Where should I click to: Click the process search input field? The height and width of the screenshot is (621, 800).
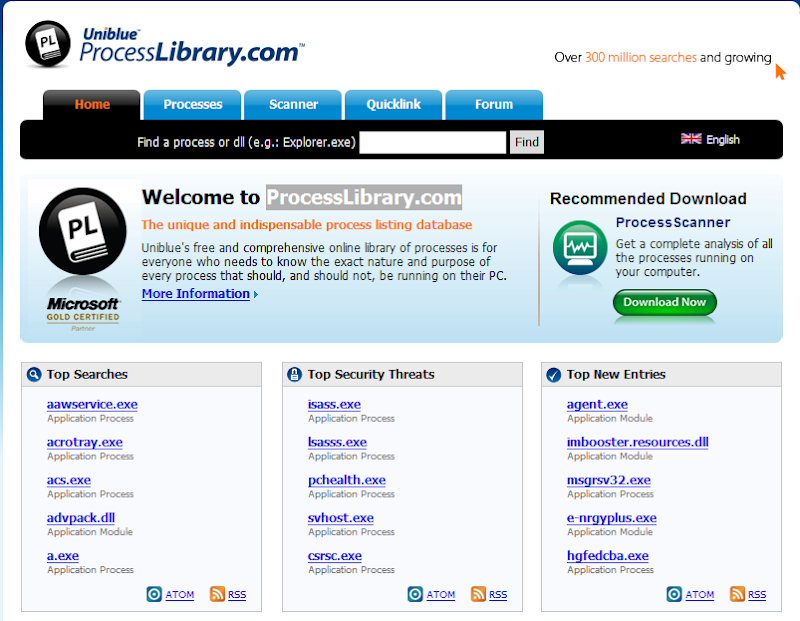433,142
